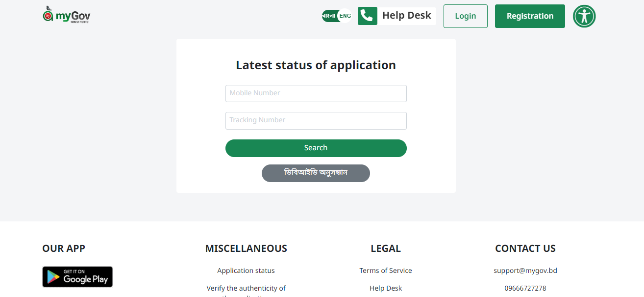The height and width of the screenshot is (297, 644).
Task: Click the support@mygov.bd email link
Action: click(525, 270)
